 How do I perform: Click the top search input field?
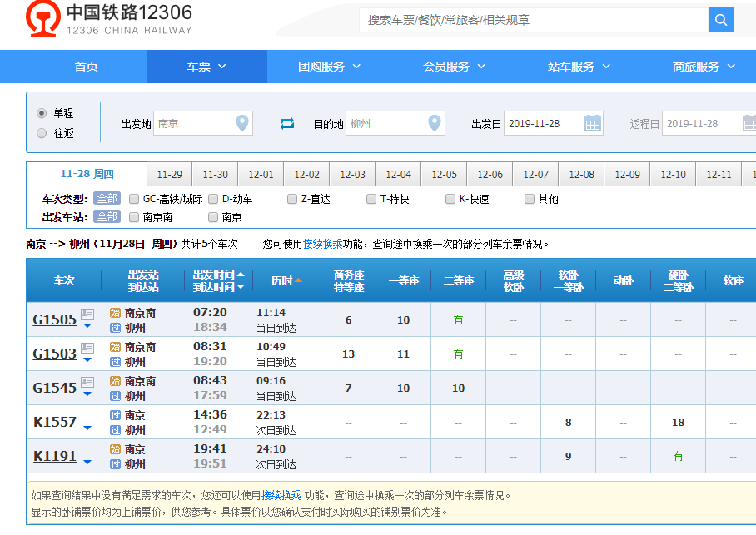(533, 20)
